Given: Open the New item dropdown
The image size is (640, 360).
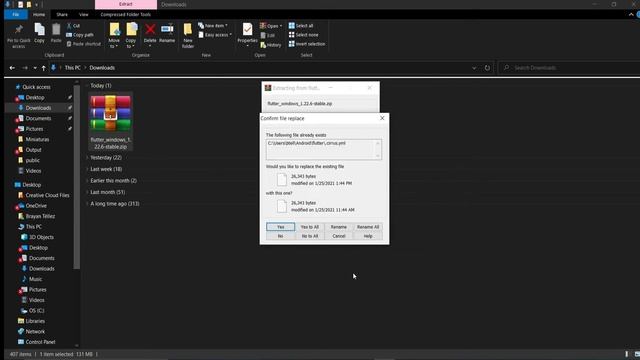Looking at the screenshot, I should point(213,26).
